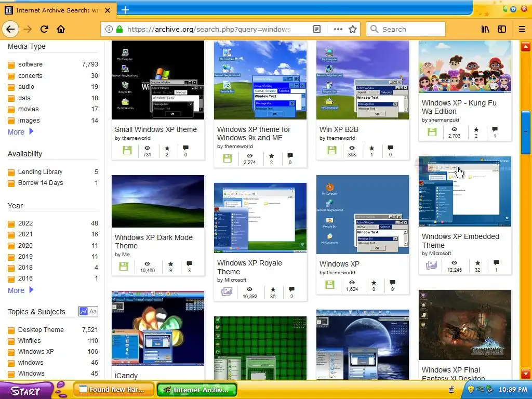This screenshot has width=532, height=399.
Task: Click reviews comment icon on Kung Fu Wa Edition
Action: [x=495, y=129]
